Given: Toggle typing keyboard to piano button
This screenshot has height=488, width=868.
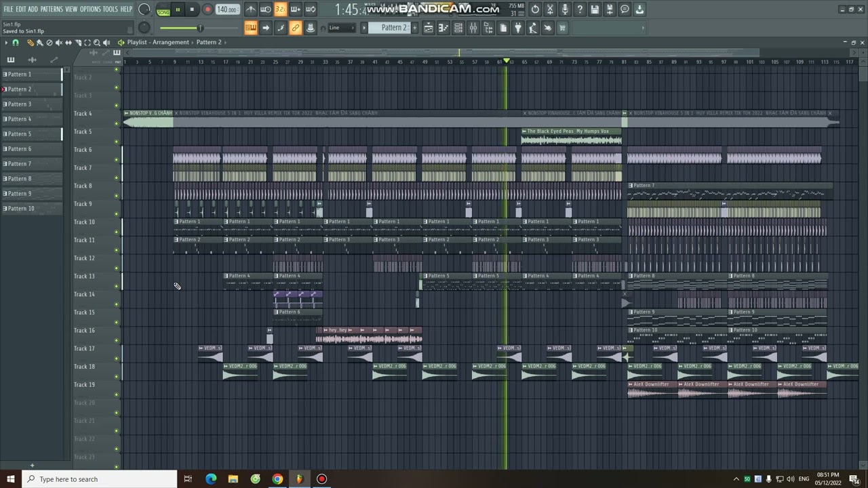Looking at the screenshot, I should 251,28.
